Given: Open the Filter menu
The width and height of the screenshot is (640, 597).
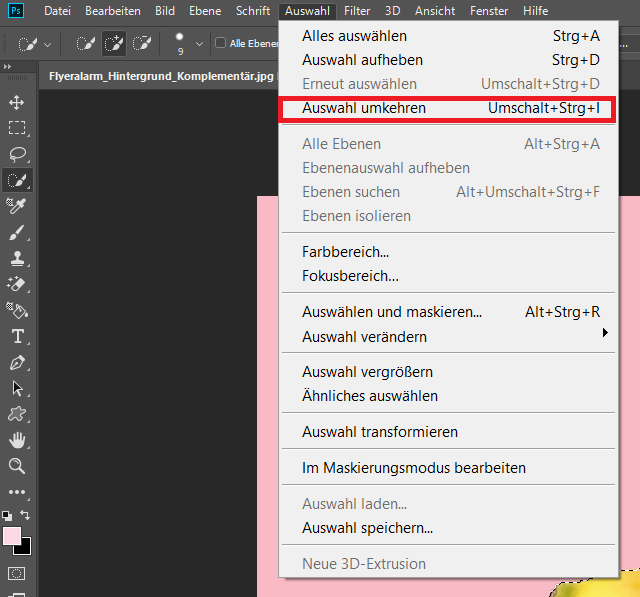Looking at the screenshot, I should [357, 11].
